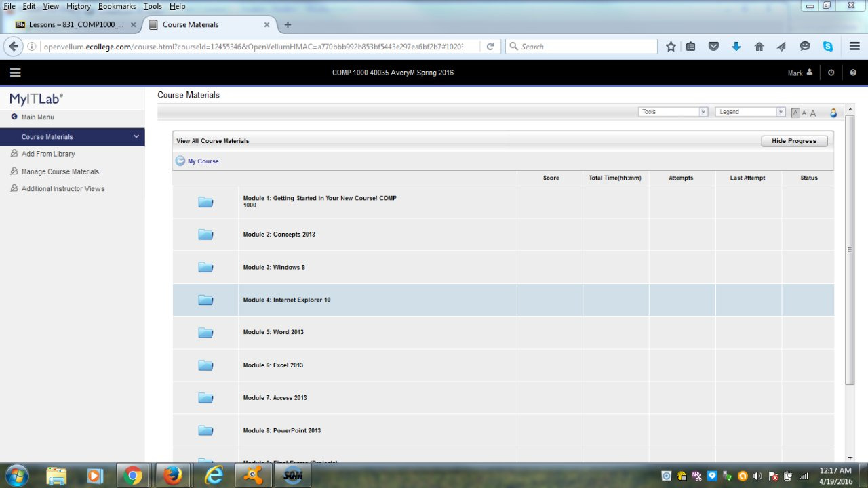This screenshot has width=868, height=488.
Task: Set medium text size with middle A button
Action: (x=804, y=113)
